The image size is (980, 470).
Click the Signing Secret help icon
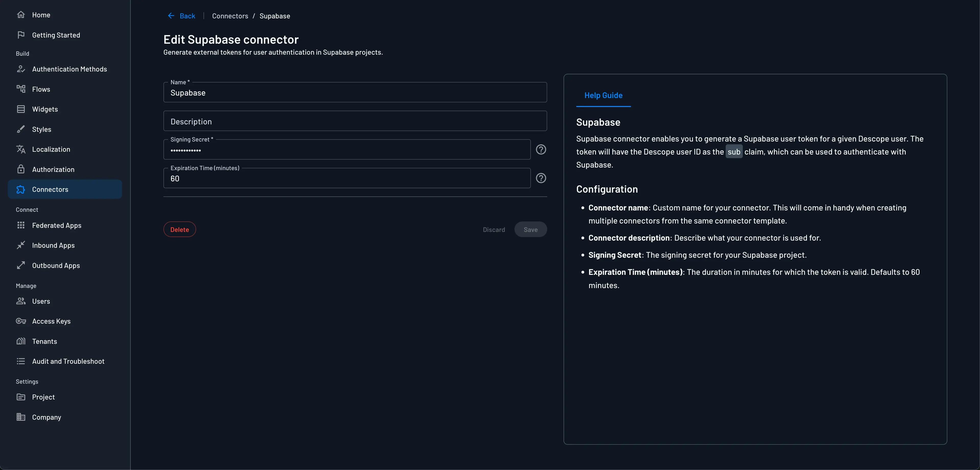pos(541,150)
